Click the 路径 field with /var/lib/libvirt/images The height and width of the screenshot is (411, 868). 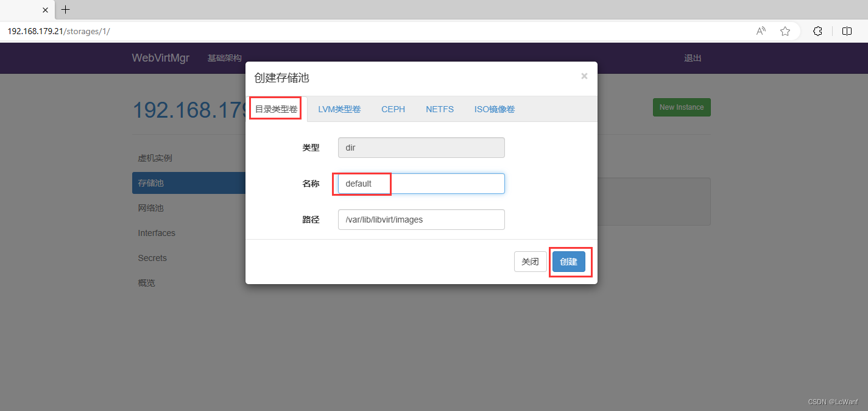pyautogui.click(x=422, y=220)
